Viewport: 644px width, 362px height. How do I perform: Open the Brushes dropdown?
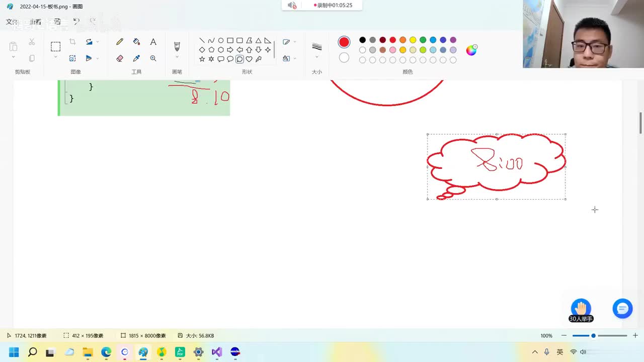pos(177,57)
